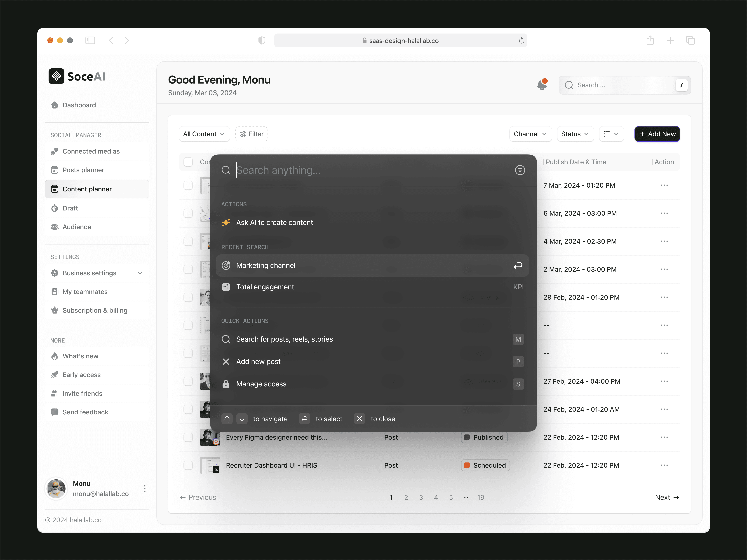Click the orange Scheduled status badge
This screenshot has height=560, width=747.
coord(485,465)
